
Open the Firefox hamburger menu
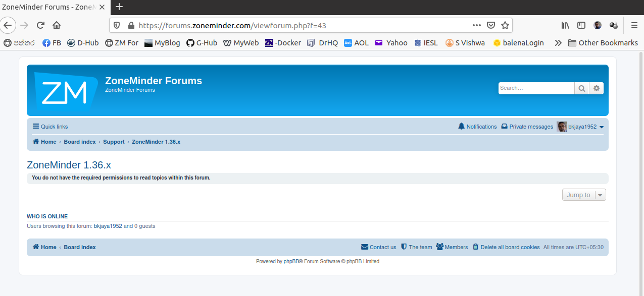(634, 25)
